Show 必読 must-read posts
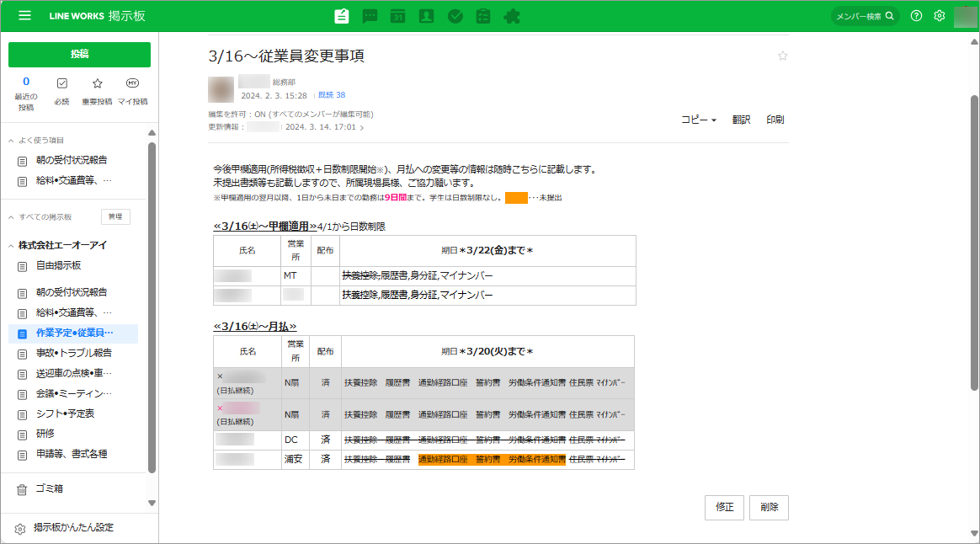The height and width of the screenshot is (544, 980). 61,91
